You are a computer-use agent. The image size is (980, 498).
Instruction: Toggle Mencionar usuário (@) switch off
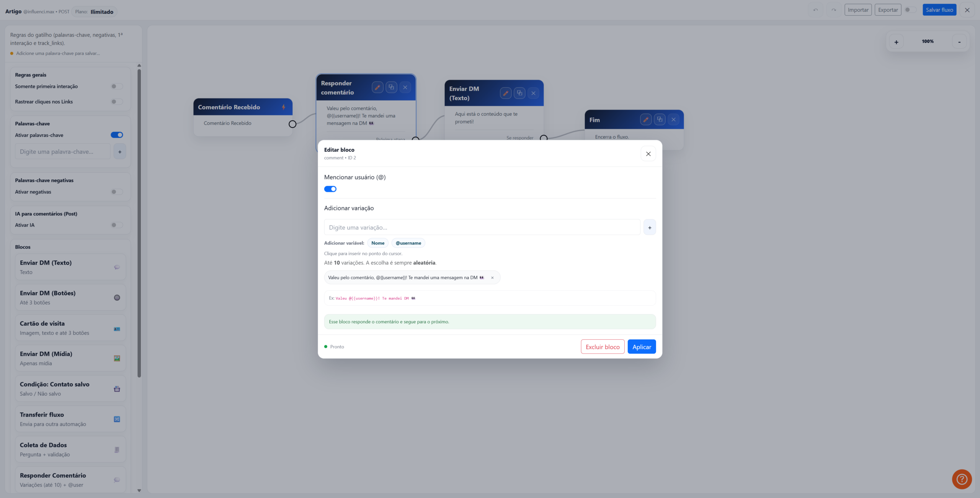pos(330,189)
